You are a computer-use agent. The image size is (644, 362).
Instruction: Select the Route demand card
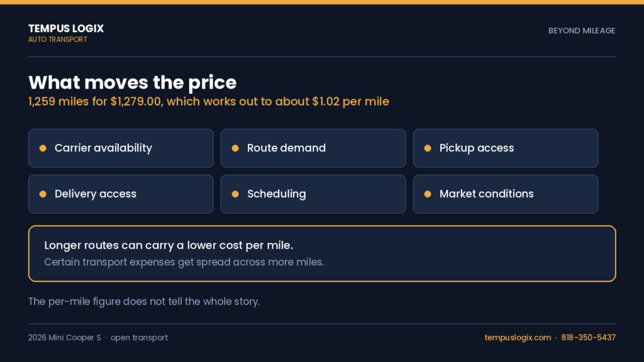click(313, 148)
